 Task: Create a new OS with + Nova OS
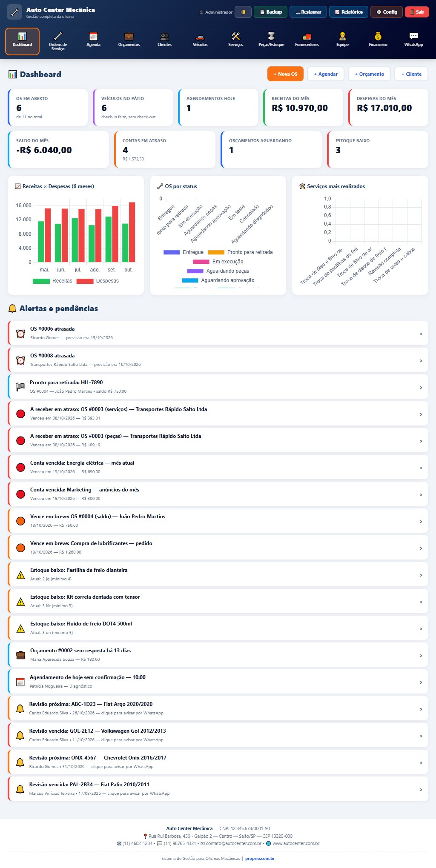pyautogui.click(x=285, y=74)
